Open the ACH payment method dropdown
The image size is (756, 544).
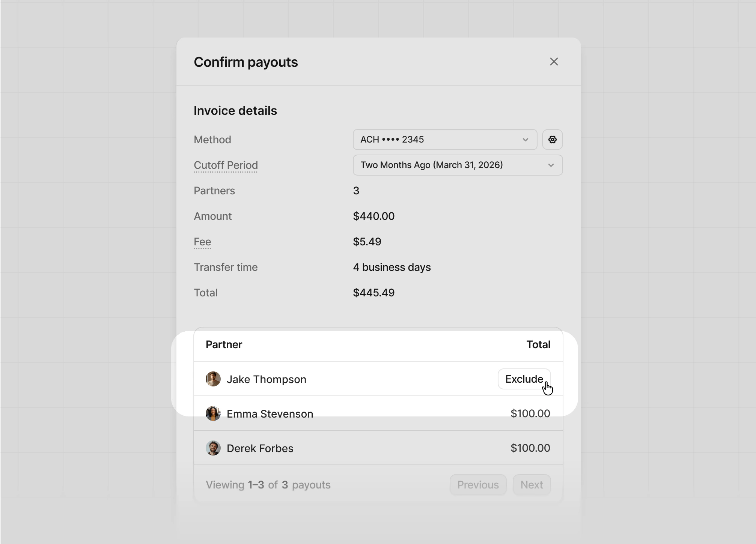coord(444,139)
